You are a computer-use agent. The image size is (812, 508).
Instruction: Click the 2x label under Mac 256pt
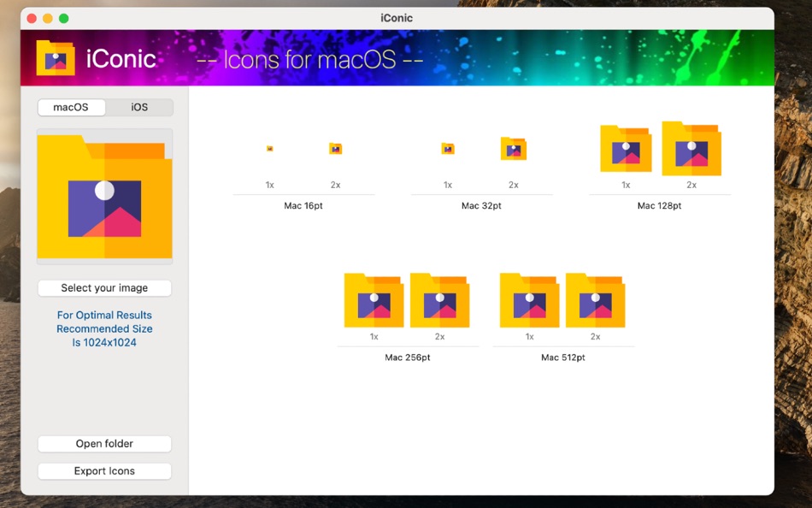[439, 337]
